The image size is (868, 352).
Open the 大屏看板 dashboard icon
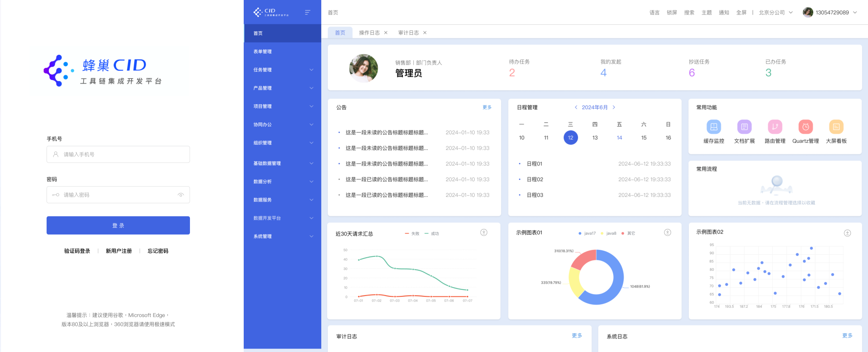(836, 127)
